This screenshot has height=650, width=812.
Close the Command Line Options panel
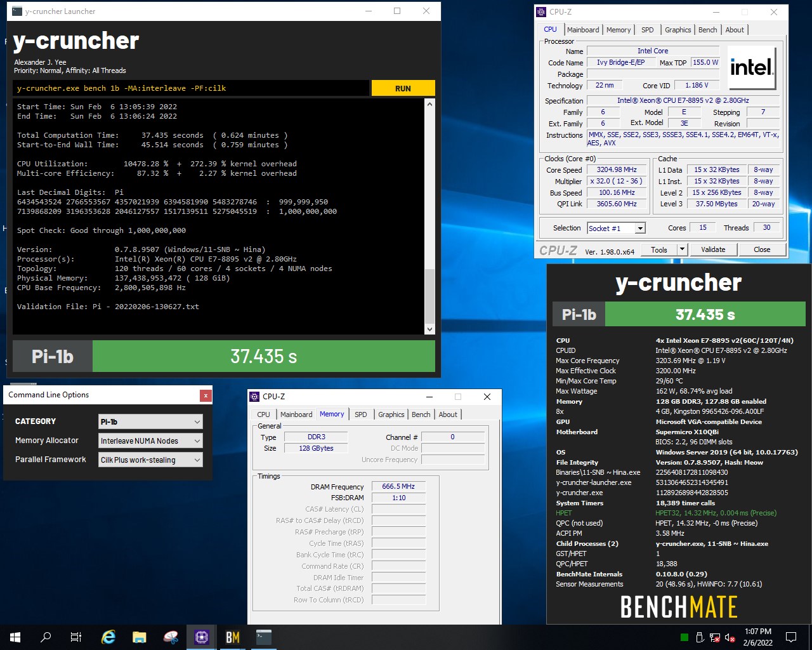tap(206, 395)
